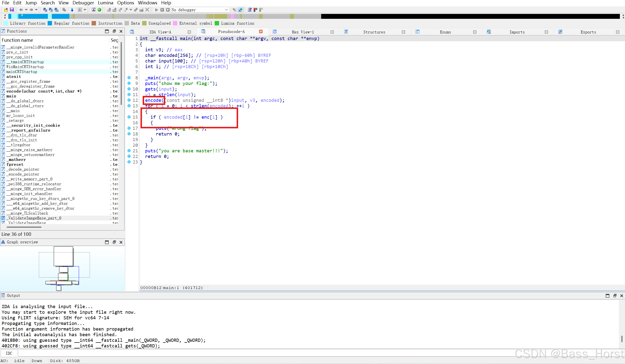
Task: Expand the forward history dropdown arrow
Action: click(x=36, y=10)
